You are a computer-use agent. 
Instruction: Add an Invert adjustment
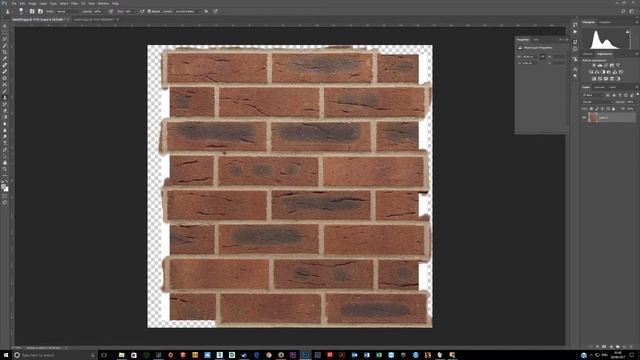(593, 79)
